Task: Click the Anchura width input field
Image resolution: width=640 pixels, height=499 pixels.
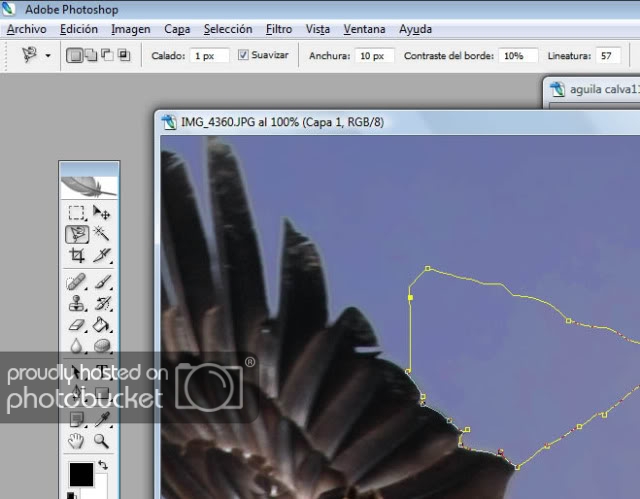Action: pyautogui.click(x=373, y=56)
